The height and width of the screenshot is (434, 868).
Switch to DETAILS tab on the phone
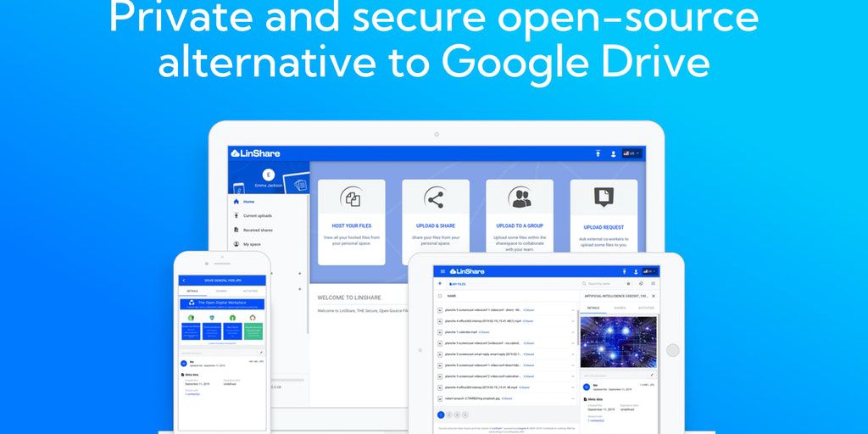(192, 292)
